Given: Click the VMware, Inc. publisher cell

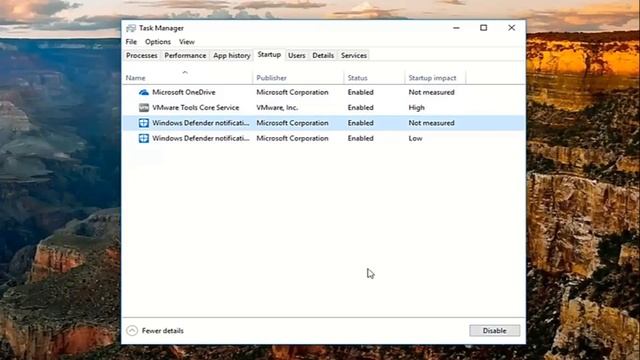Looking at the screenshot, I should pyautogui.click(x=277, y=107).
